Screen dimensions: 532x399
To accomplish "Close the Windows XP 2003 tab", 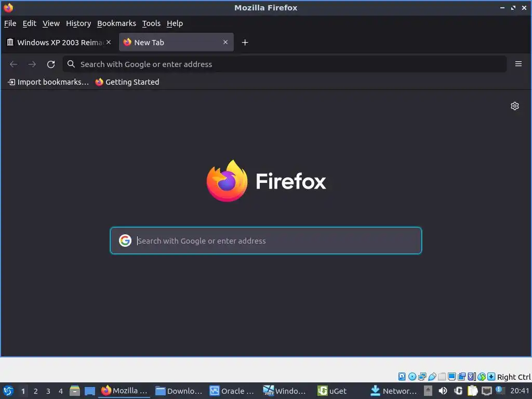I will tap(109, 42).
